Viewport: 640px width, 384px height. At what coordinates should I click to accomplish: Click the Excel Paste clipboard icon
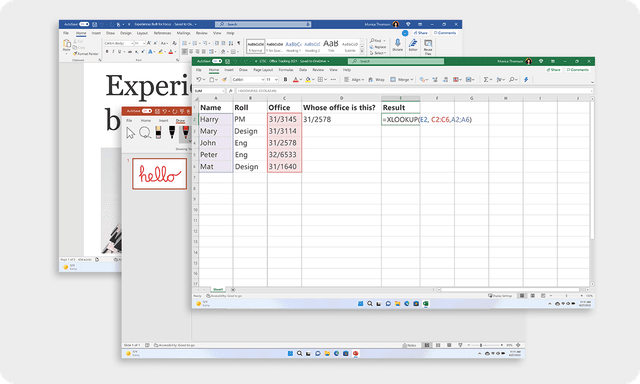[212, 80]
